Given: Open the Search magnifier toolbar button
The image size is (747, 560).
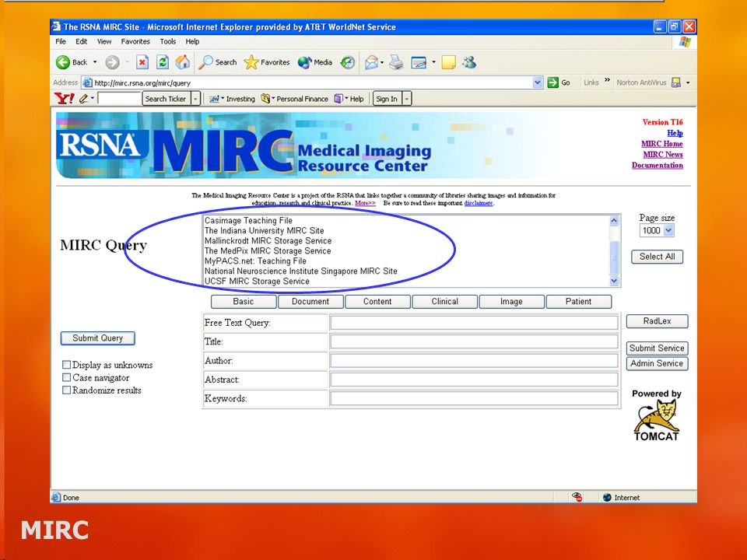Looking at the screenshot, I should (x=218, y=62).
